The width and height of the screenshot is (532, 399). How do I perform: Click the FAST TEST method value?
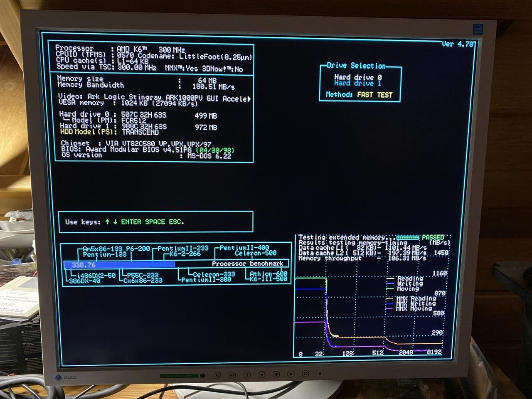pos(374,95)
